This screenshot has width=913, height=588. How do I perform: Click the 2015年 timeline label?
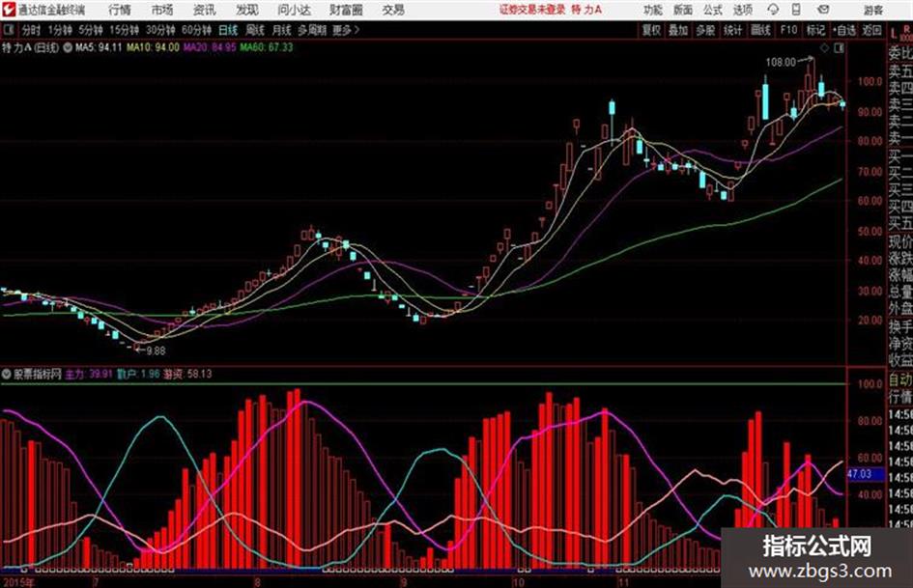click(18, 581)
